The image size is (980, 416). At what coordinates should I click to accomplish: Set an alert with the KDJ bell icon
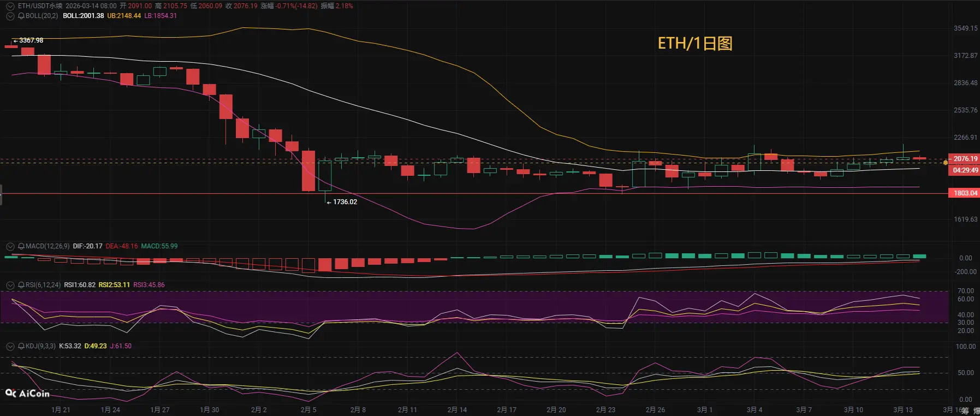click(21, 346)
